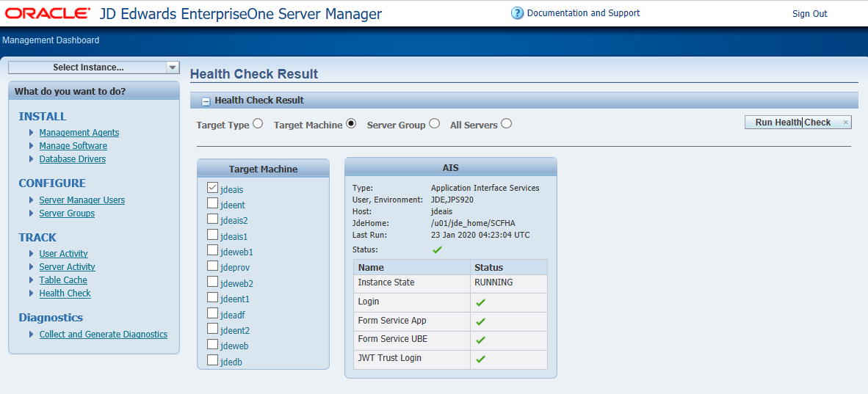Click arrow beside Server Activity

31,267
